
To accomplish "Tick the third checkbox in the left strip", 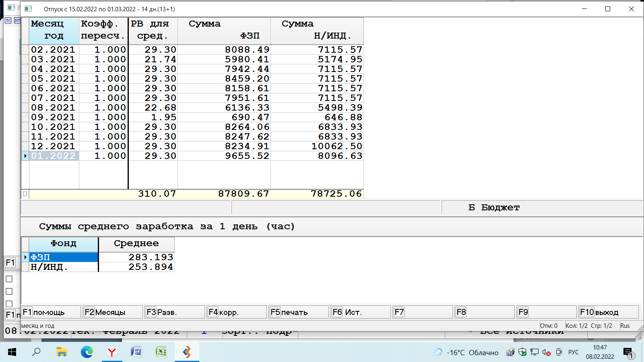I will coord(9,304).
